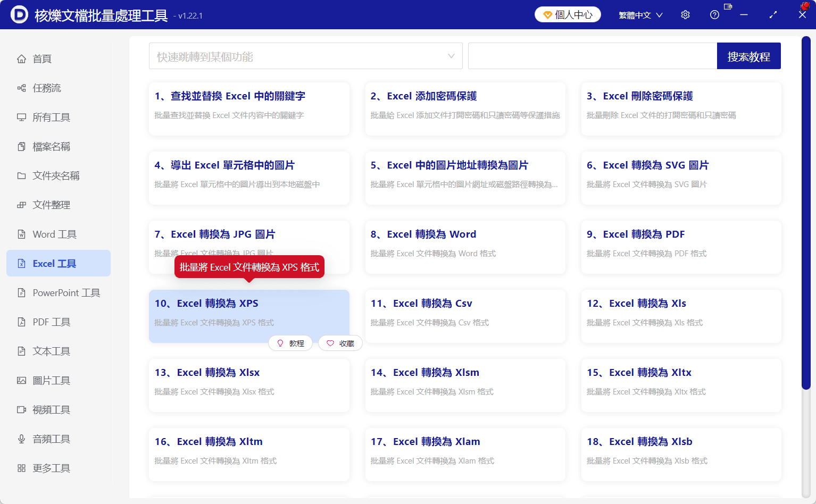Click the diamond icon in 個人中心
This screenshot has width=816, height=504.
click(x=547, y=15)
